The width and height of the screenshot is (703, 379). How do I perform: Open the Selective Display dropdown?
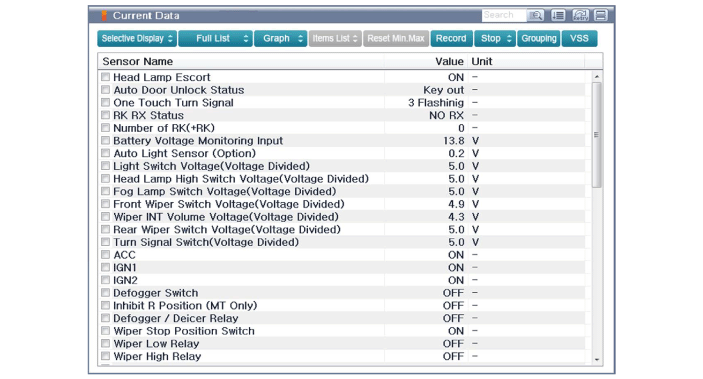point(137,39)
